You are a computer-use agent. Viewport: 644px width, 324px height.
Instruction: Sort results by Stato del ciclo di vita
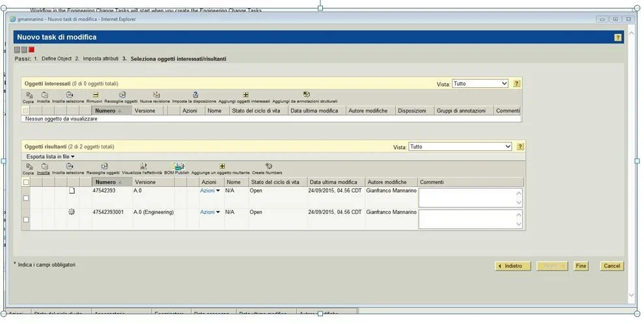tap(275, 182)
